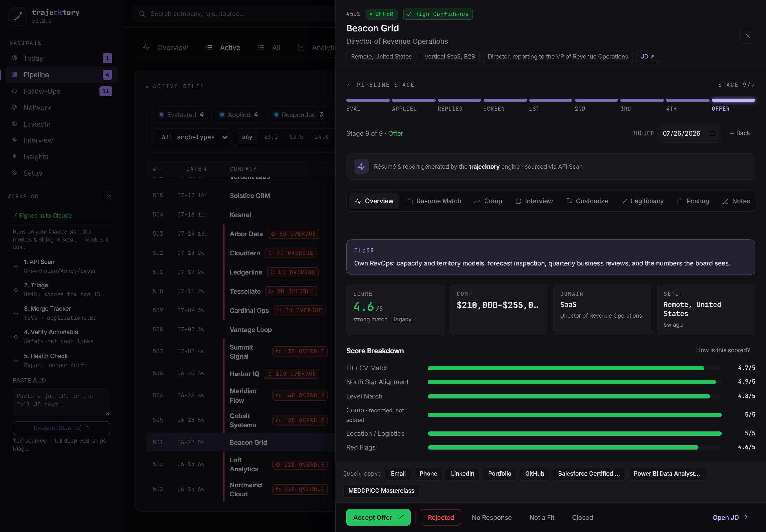Select workflow step 1. API Scan
Image resolution: width=766 pixels, height=532 pixels.
pyautogui.click(x=62, y=266)
